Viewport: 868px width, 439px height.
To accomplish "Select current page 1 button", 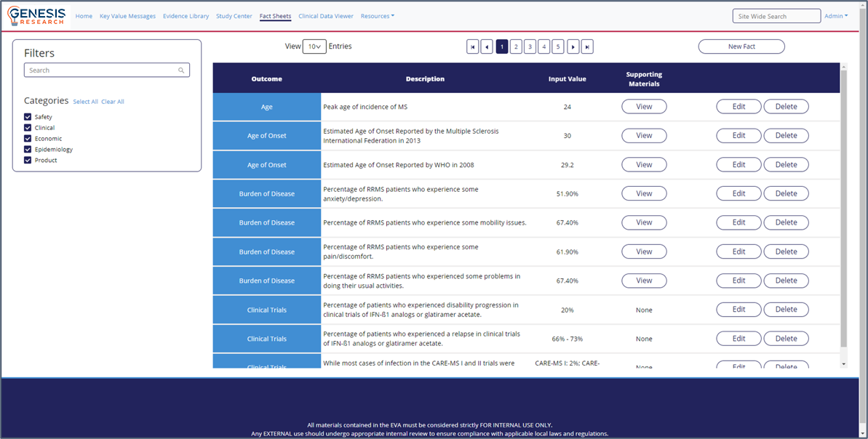I will pyautogui.click(x=502, y=47).
